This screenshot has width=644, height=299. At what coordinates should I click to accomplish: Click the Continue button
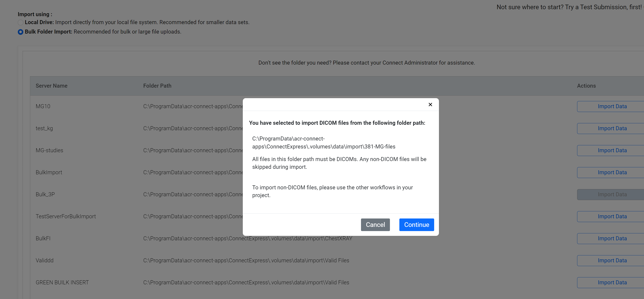416,225
